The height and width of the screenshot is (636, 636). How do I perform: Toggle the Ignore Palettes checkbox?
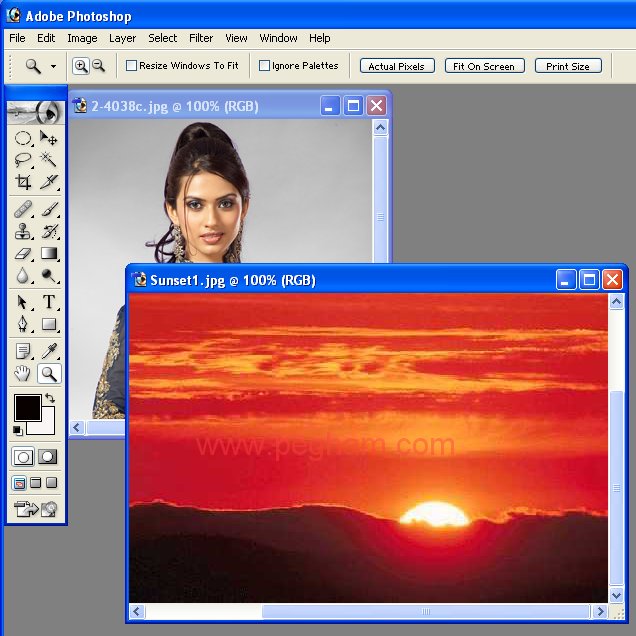264,66
